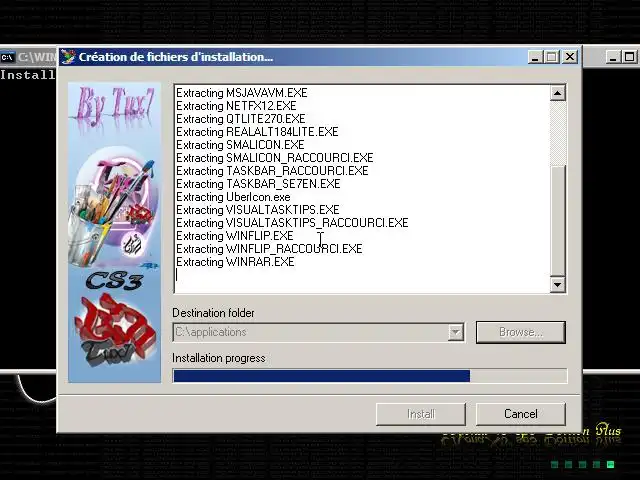Click the Browse... button
Viewport: 640px width, 480px height.
coord(520,332)
